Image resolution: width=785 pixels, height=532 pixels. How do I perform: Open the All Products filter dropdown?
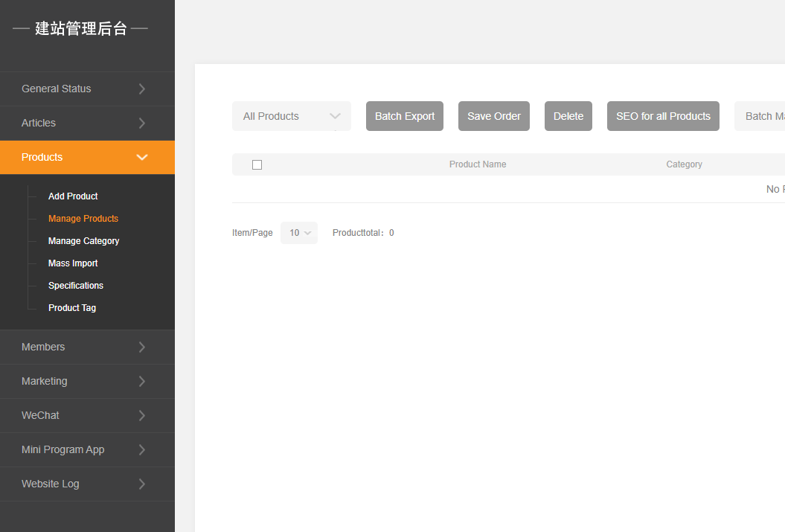click(x=291, y=116)
